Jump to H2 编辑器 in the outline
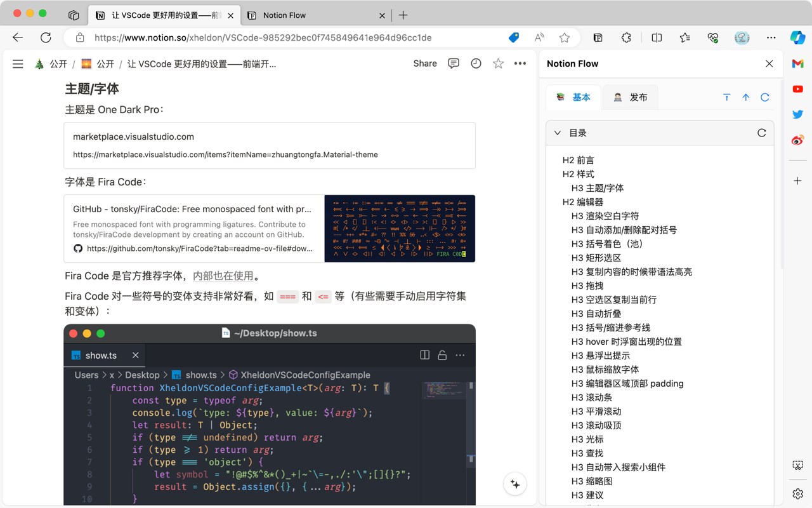Screen dimensions: 812x508 pos(583,202)
